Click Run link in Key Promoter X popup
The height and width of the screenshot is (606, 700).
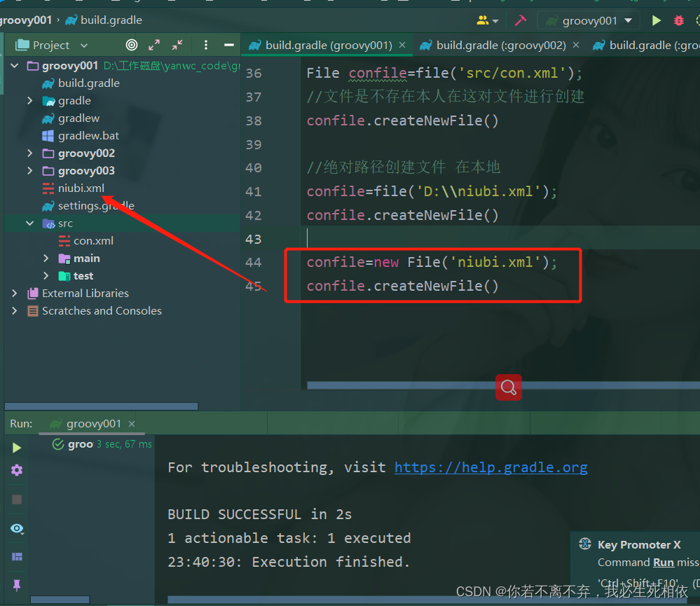[663, 562]
